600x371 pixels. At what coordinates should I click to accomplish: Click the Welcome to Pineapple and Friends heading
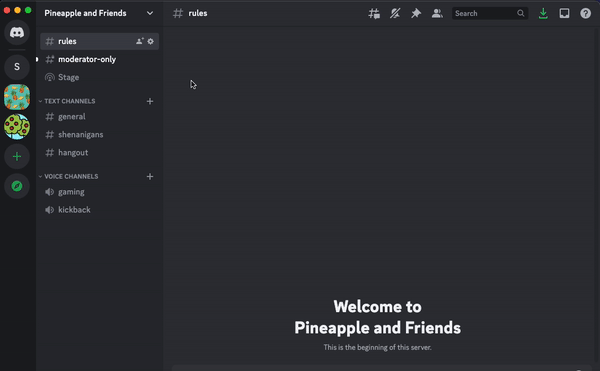(x=377, y=317)
